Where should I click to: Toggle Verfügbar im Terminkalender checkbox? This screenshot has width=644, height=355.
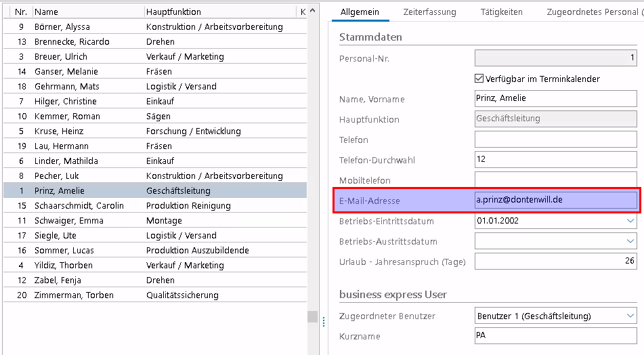pyautogui.click(x=479, y=79)
